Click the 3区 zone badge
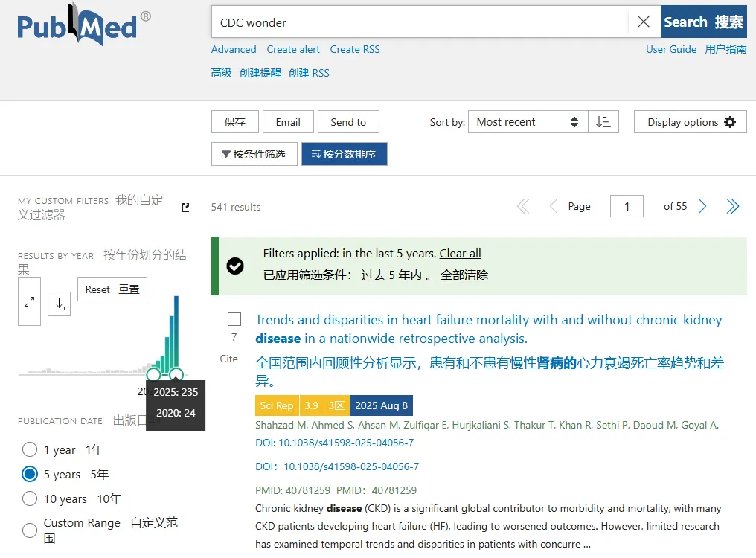Screen dimensions: 756x558 tap(336, 405)
